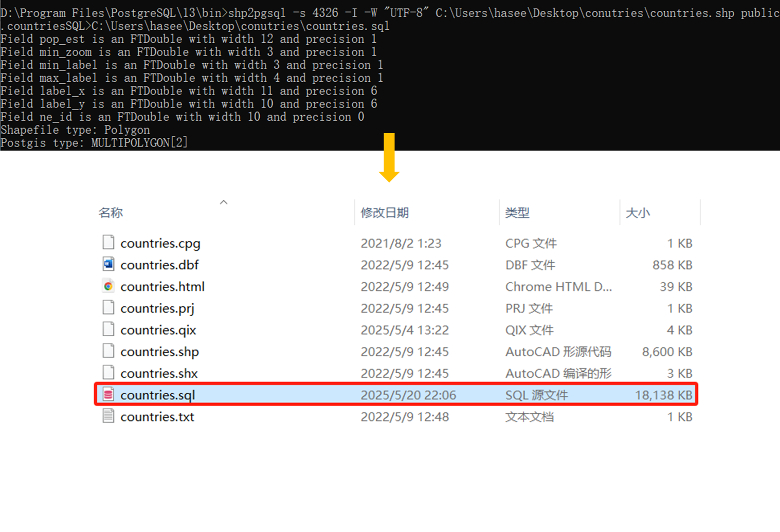This screenshot has height=532, width=780.
Task: Toggle sort direction arrow above 名称
Action: click(x=224, y=202)
